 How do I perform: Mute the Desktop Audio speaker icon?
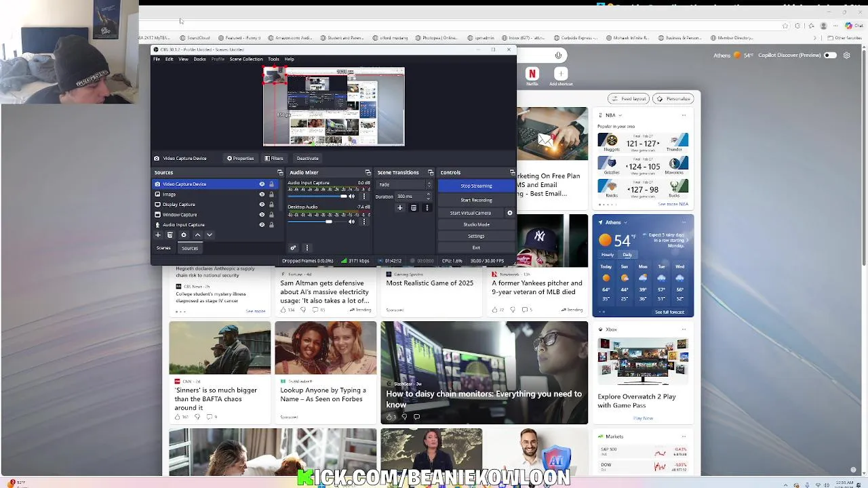point(352,222)
